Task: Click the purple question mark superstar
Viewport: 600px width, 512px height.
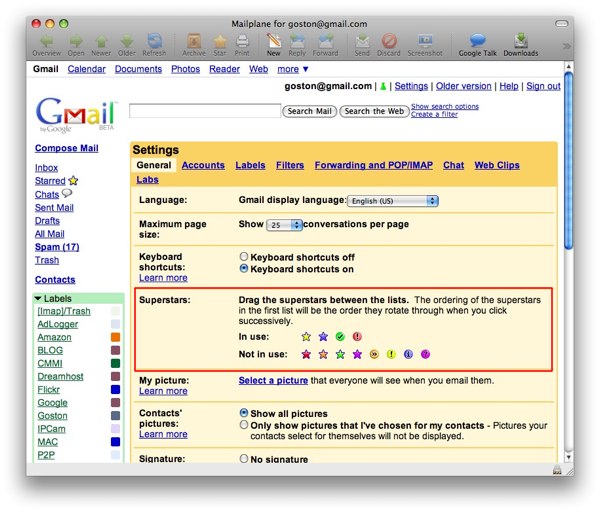Action: [x=425, y=354]
